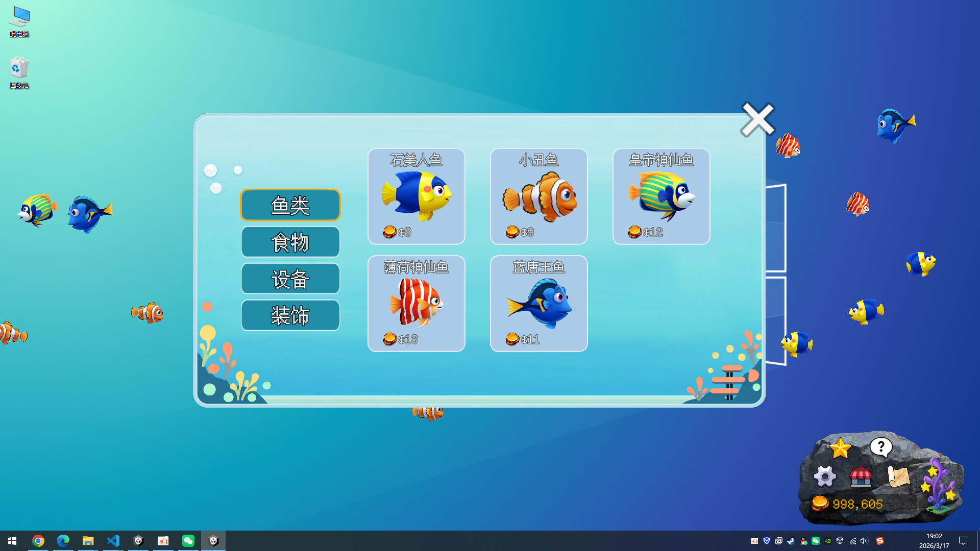Open WeChat from the taskbar
Viewport: 980px width, 551px height.
pos(188,540)
